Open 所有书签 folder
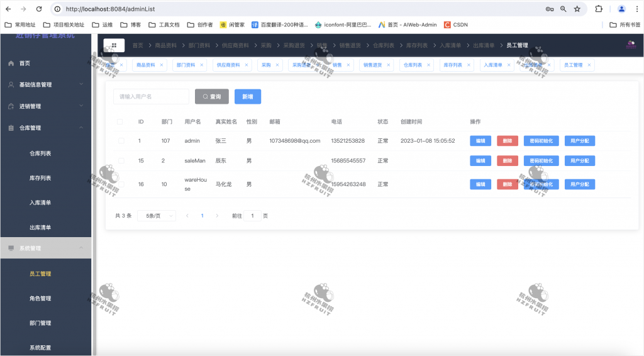The image size is (644, 356). 625,25
